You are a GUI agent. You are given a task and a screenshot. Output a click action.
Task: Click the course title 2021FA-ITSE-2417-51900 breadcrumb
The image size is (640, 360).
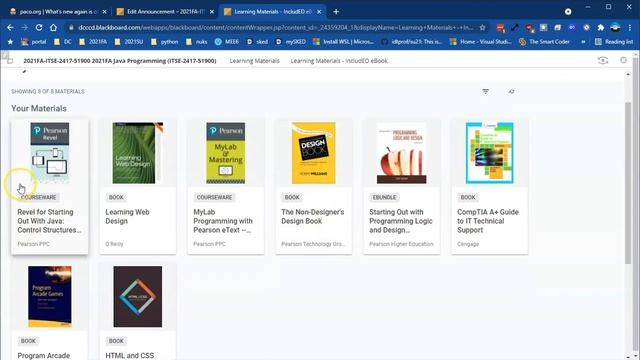click(x=120, y=61)
